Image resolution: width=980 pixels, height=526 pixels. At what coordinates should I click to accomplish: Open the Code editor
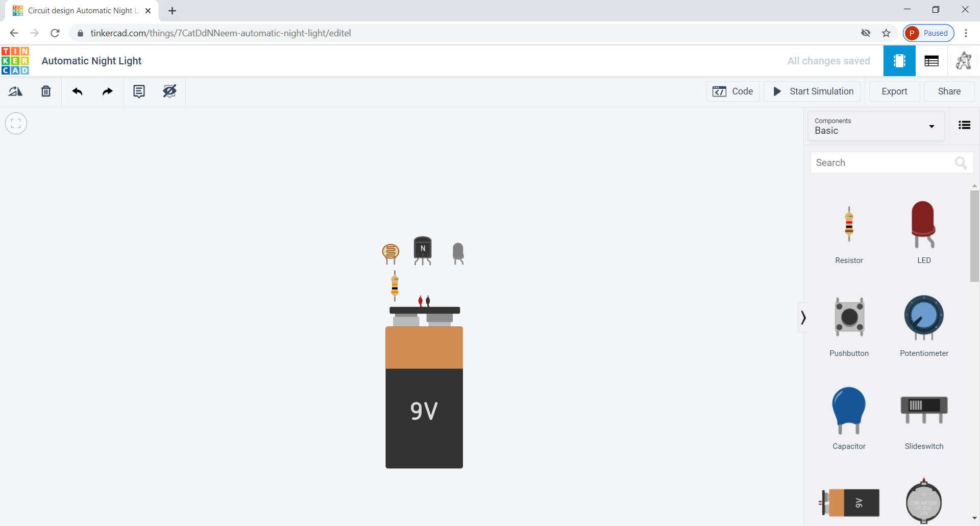(732, 91)
